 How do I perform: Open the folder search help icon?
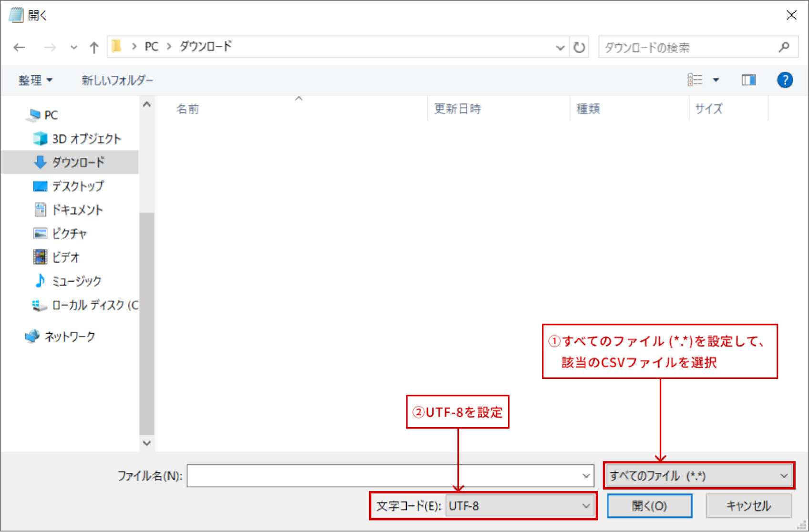point(785,80)
